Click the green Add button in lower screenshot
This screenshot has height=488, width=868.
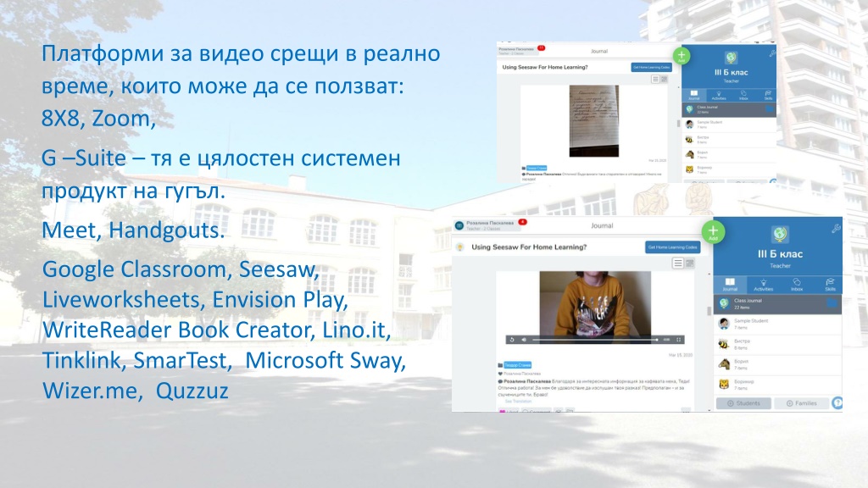pyautogui.click(x=713, y=232)
